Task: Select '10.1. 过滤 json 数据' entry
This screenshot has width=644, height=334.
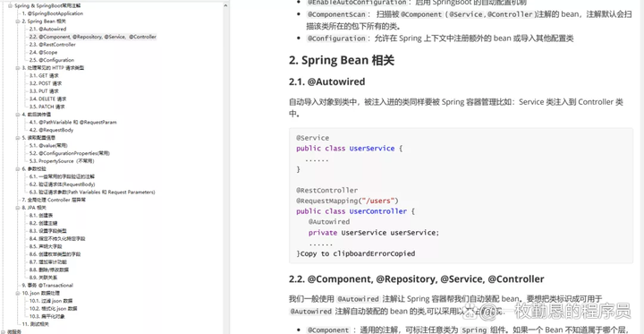Action: pyautogui.click(x=51, y=301)
